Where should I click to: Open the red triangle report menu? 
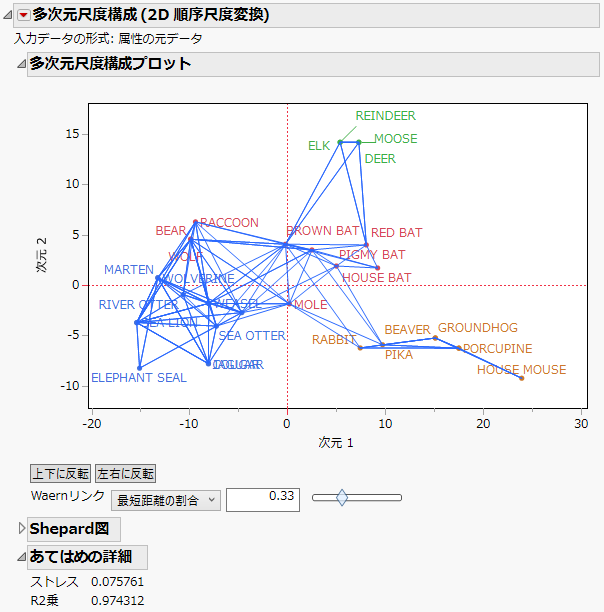[x=24, y=15]
